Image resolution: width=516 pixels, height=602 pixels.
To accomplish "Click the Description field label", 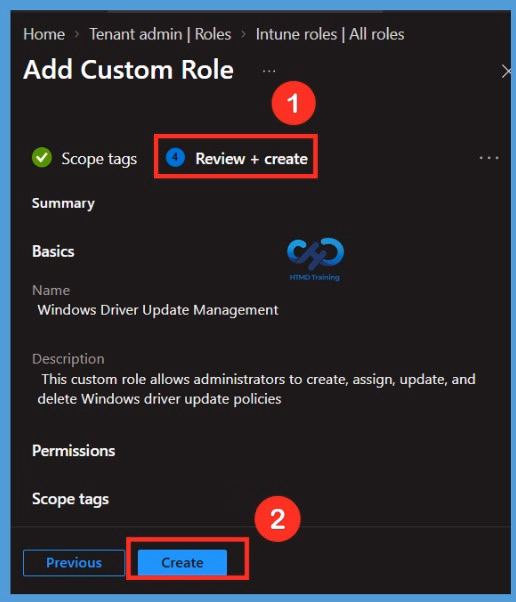I will (68, 359).
